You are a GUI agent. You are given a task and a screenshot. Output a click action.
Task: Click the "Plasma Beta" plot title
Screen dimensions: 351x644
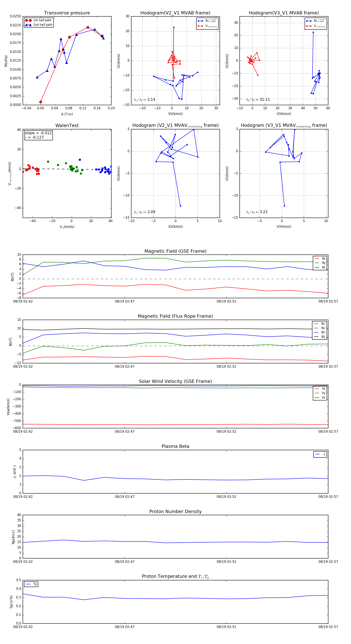point(175,447)
